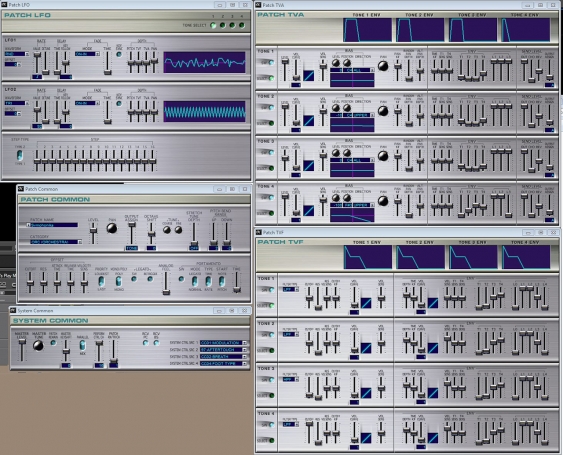563x455 pixels.
Task: Enable Tone Select 4 LED in Patch LFO
Action: 242,25
